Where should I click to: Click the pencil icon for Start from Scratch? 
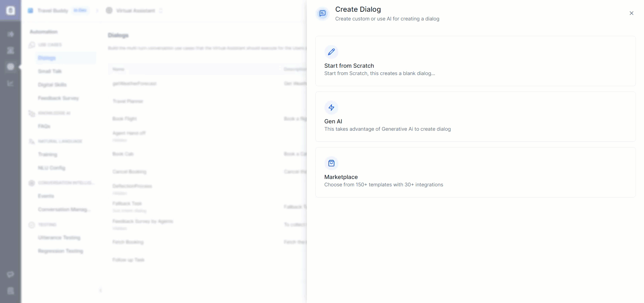331,52
